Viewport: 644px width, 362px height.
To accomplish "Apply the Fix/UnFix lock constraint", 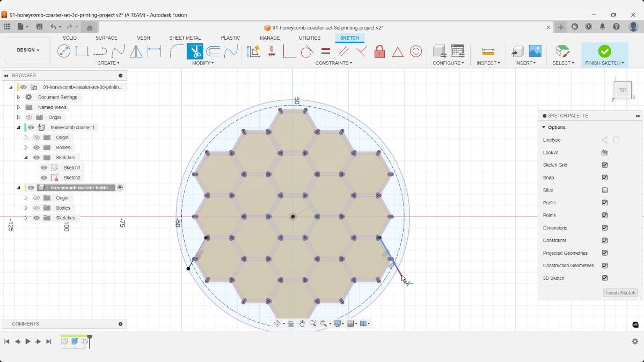I will tap(380, 51).
